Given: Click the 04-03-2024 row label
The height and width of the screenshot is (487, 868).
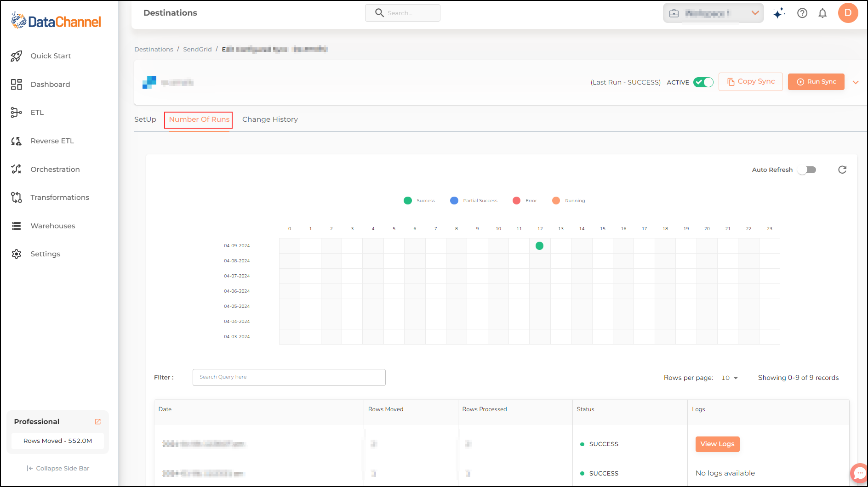Looking at the screenshot, I should [237, 337].
